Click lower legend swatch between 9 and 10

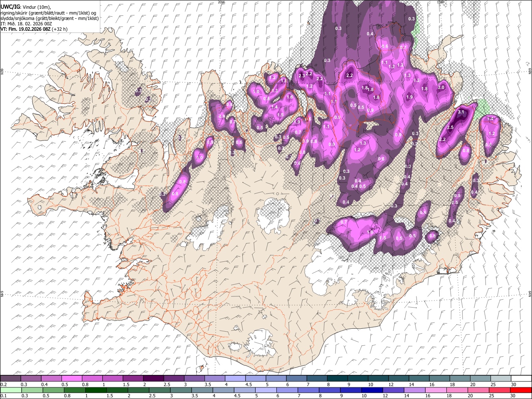tap(351, 390)
